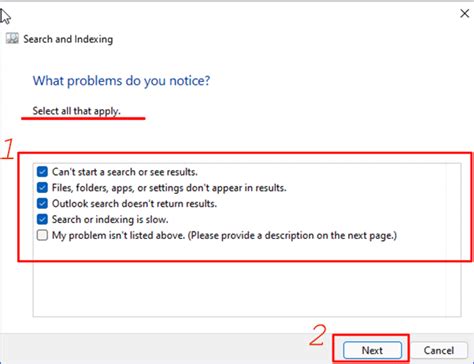The height and width of the screenshot is (364, 474).
Task: Click the "Outlook search doesn't return results" label
Action: coord(134,204)
